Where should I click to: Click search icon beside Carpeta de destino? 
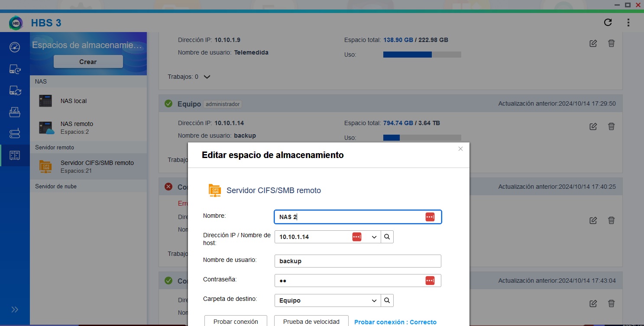point(387,300)
